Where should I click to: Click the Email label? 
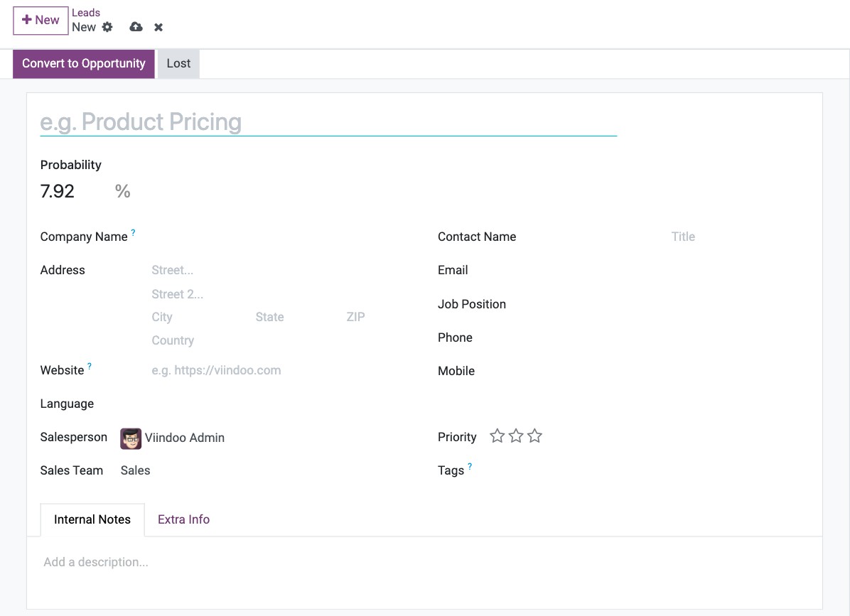pos(453,271)
